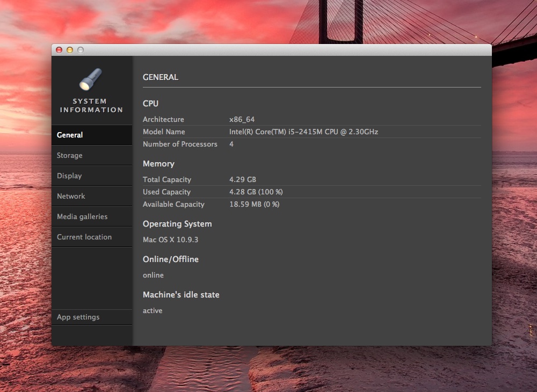Click the SYSTEM INFORMATION title text
Screen dimensions: 537x392
(x=91, y=105)
